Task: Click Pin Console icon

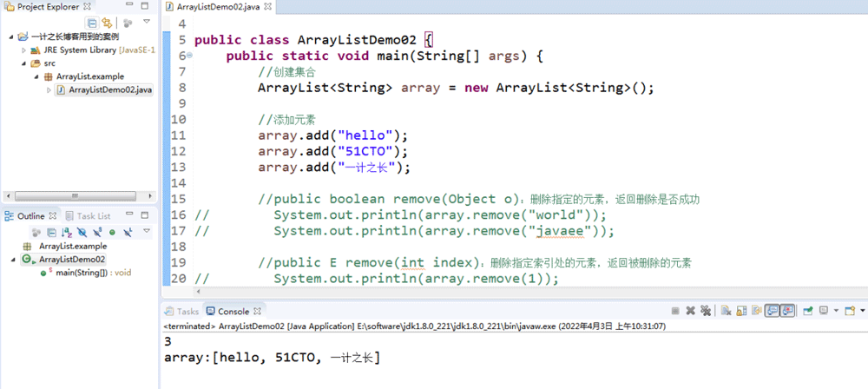Action: [x=808, y=311]
